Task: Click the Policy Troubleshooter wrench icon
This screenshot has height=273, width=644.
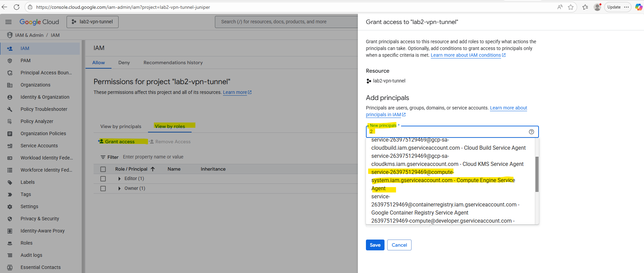Action: pos(10,109)
